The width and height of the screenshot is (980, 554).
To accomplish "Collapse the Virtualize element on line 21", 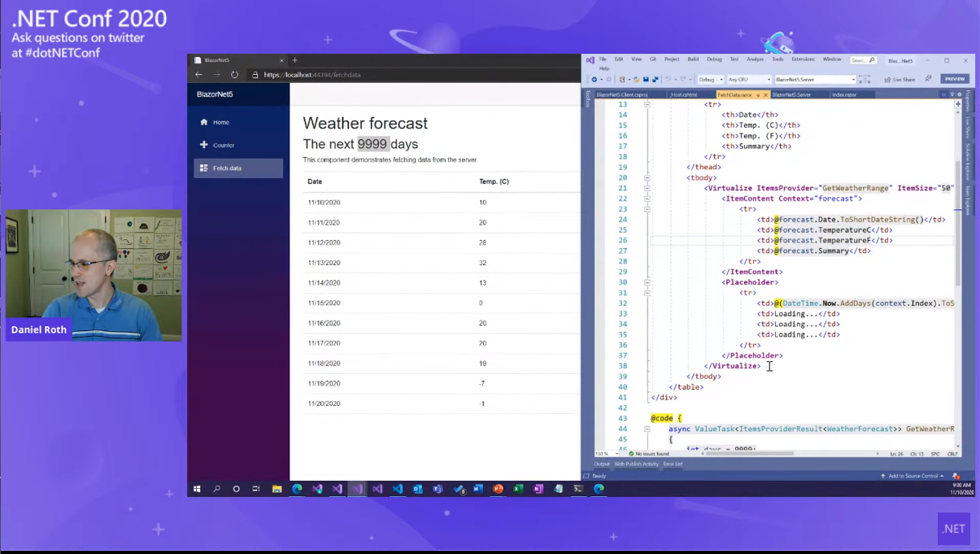I will click(x=647, y=188).
